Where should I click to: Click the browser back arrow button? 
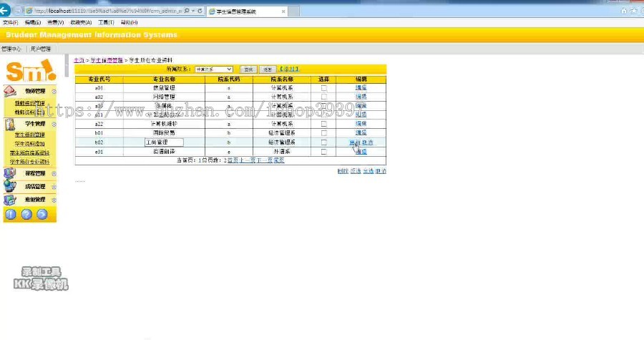pos(4,10)
